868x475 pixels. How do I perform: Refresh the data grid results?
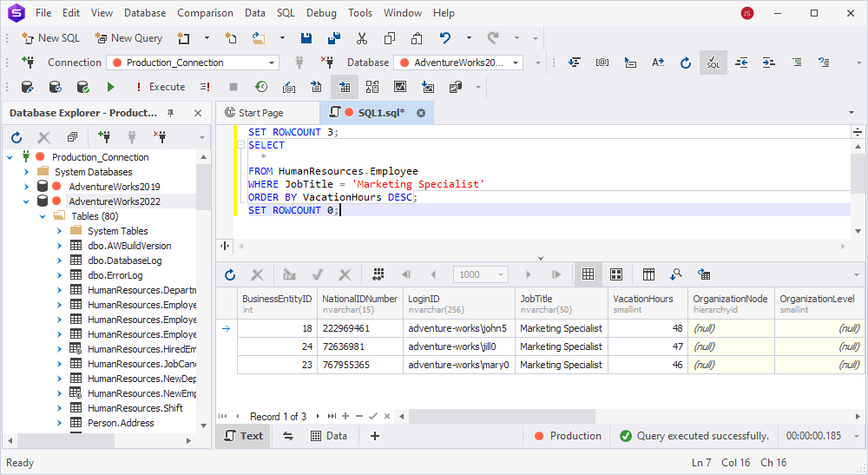(x=230, y=274)
